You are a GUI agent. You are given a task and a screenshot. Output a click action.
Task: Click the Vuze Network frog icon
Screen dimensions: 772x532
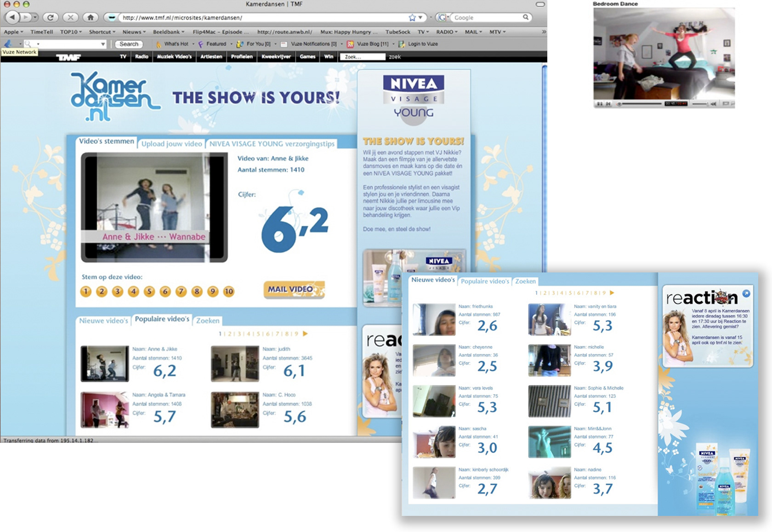pos(8,44)
